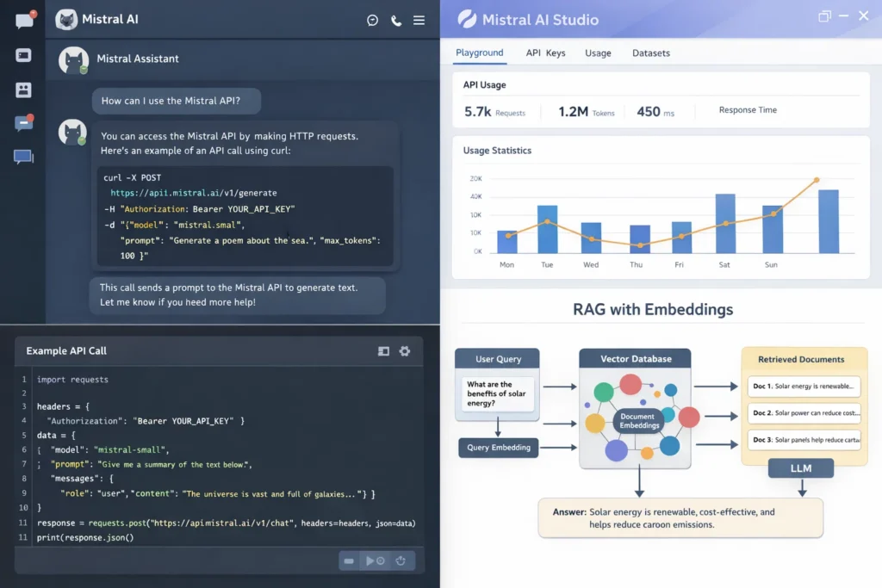Select the LLM node in the RAG diagram
Viewport: 882px width, 588px height.
point(800,467)
